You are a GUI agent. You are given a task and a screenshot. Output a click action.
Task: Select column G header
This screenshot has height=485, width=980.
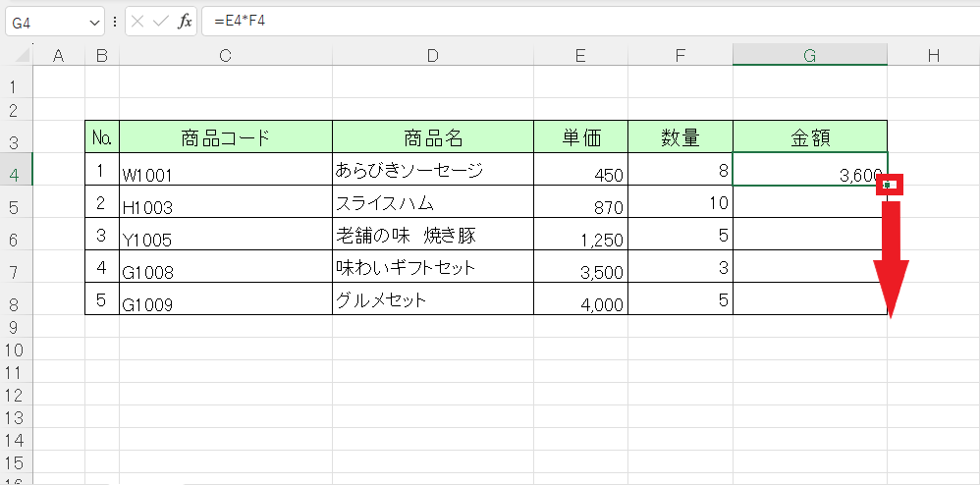pos(810,55)
